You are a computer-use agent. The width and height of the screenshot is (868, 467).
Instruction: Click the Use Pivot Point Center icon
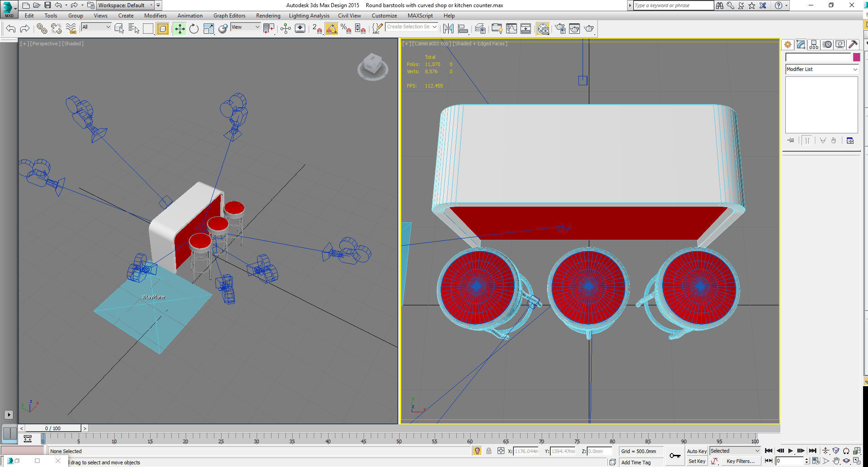[269, 29]
